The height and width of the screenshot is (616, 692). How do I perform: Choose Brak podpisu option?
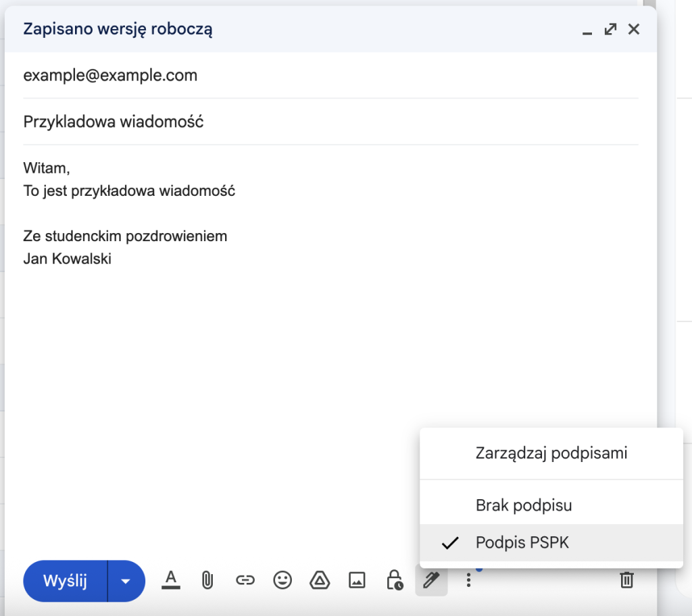point(551,505)
